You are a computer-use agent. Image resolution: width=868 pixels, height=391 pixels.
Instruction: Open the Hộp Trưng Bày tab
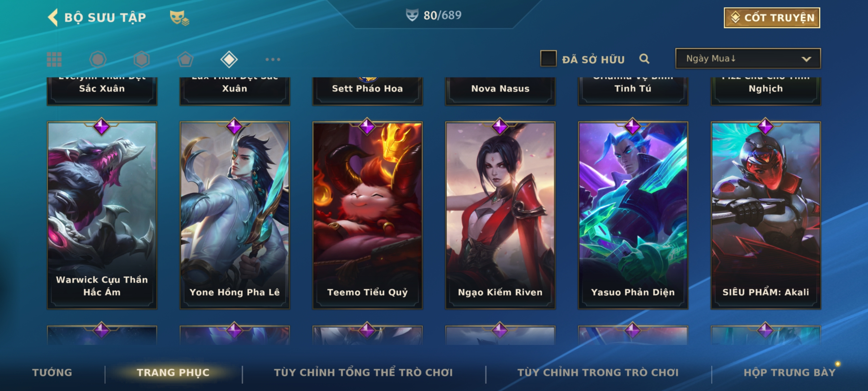click(790, 373)
